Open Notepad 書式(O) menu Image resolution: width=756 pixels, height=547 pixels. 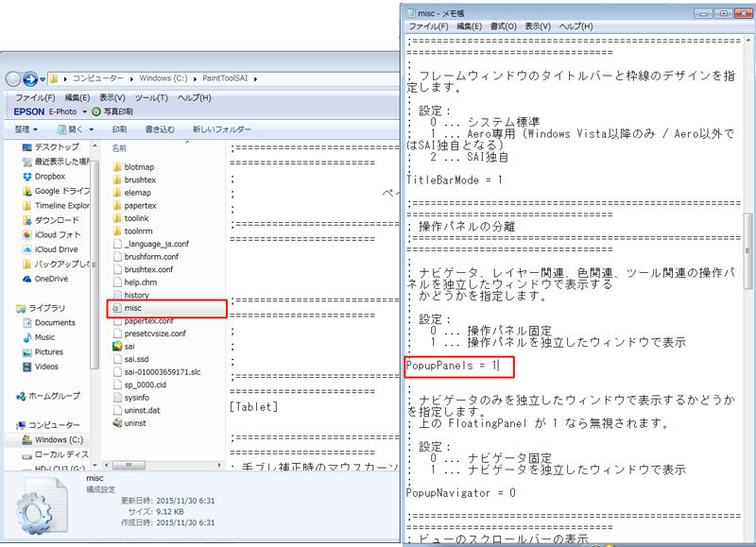pyautogui.click(x=504, y=26)
